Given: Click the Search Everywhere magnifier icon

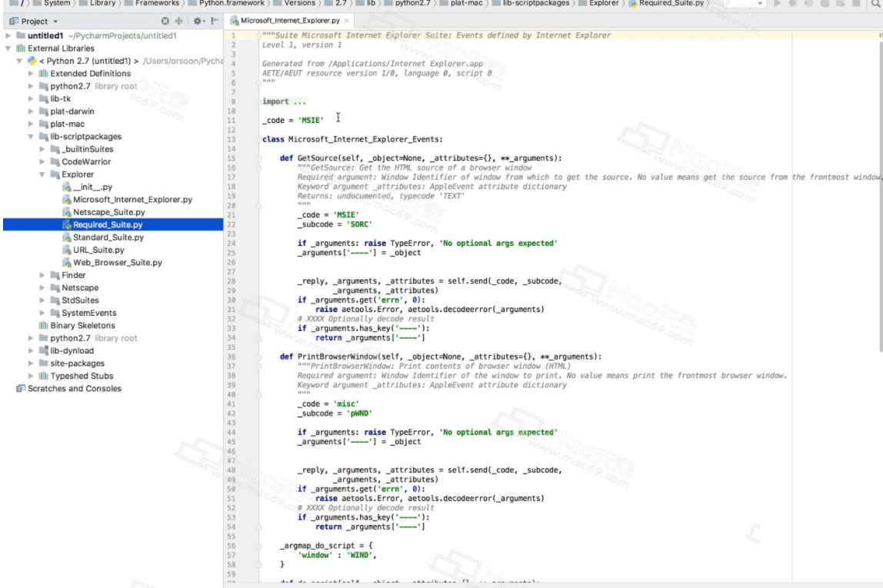Looking at the screenshot, I should coord(876,3).
